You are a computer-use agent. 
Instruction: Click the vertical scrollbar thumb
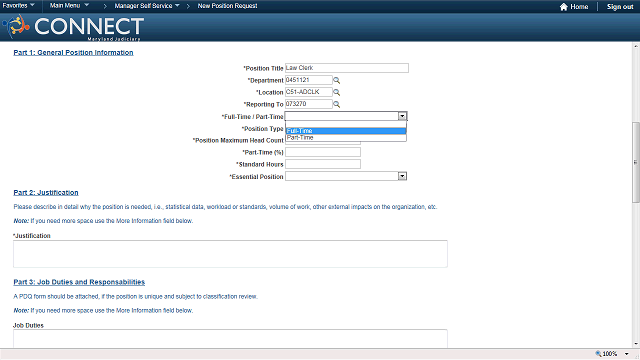[x=636, y=162]
